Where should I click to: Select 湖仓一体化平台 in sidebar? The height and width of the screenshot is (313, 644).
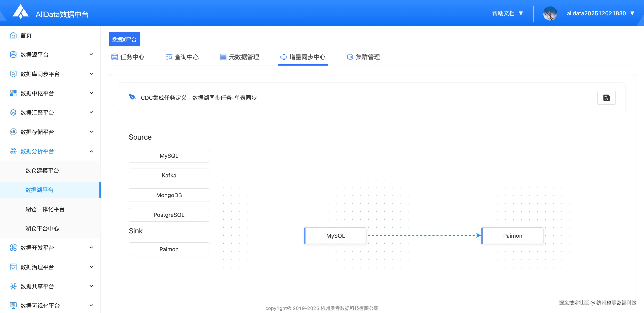[x=45, y=209]
